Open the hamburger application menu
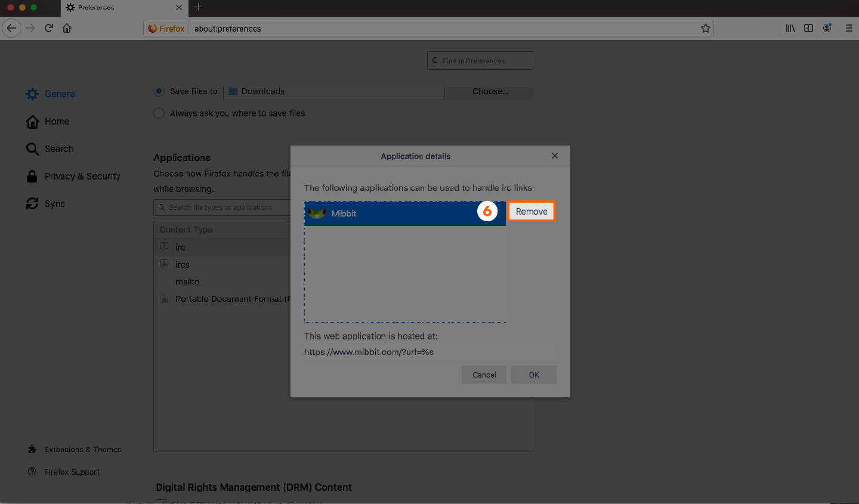The width and height of the screenshot is (859, 504). (x=849, y=28)
